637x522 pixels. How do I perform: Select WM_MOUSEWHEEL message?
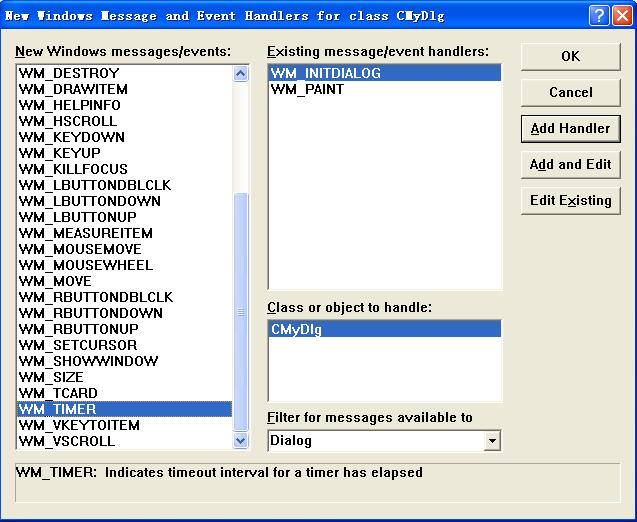(125, 265)
